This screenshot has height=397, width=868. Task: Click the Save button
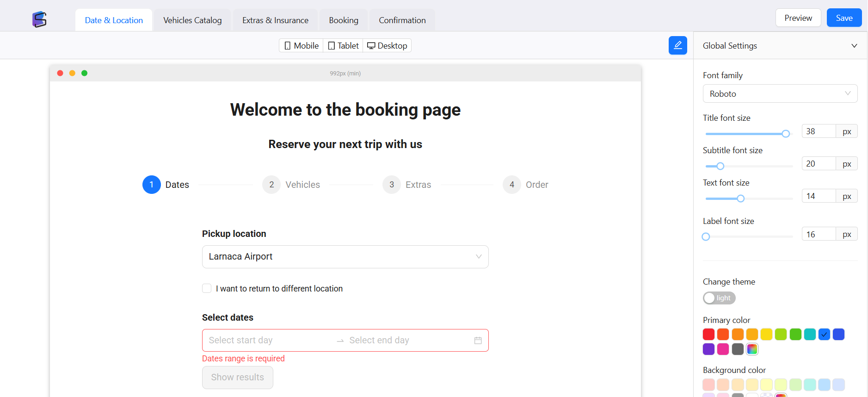click(x=844, y=18)
